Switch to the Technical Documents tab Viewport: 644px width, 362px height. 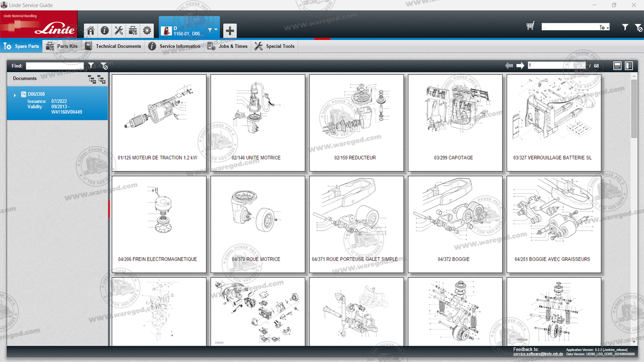(x=113, y=46)
